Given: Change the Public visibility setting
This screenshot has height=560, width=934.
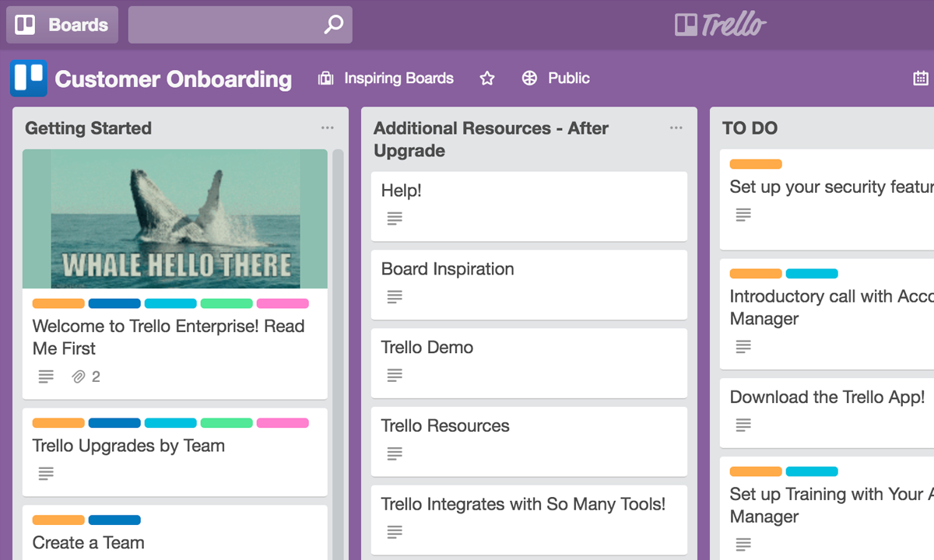Looking at the screenshot, I should 569,79.
